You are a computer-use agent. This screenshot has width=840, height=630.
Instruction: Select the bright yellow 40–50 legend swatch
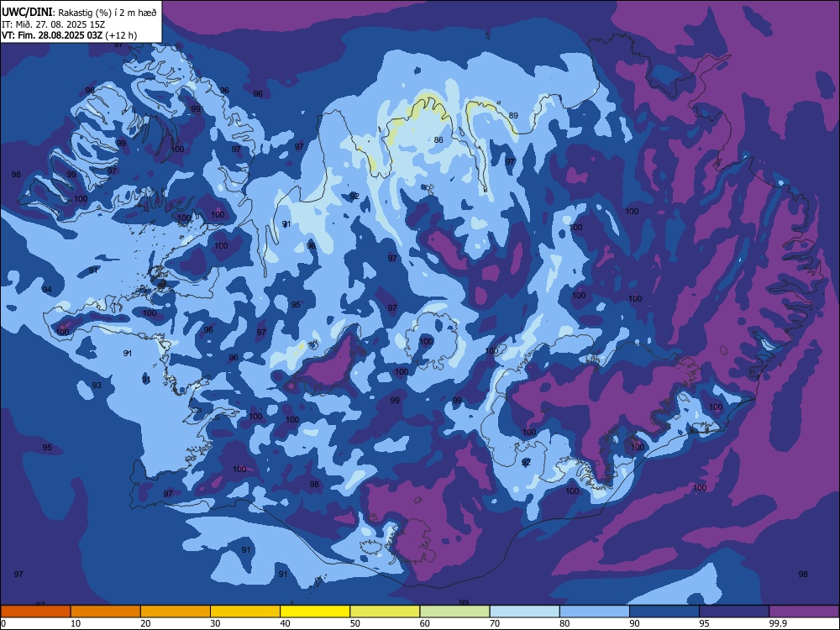[315, 612]
